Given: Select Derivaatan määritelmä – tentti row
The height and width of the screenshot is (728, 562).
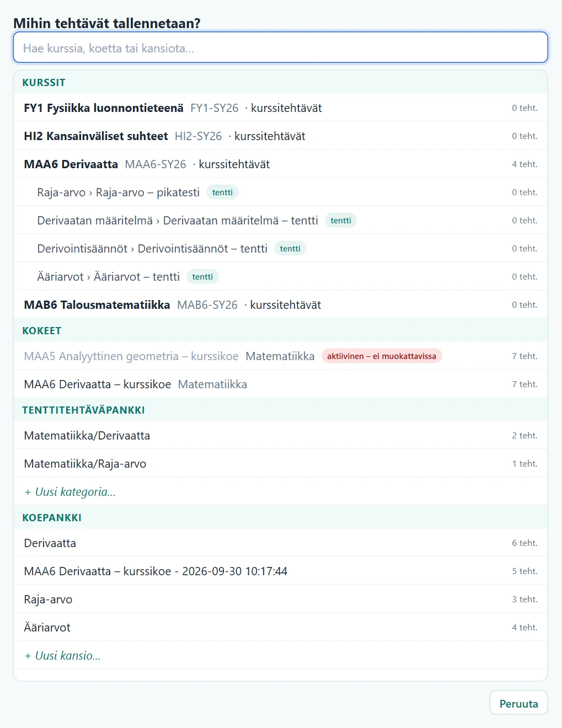Looking at the screenshot, I should click(x=280, y=220).
